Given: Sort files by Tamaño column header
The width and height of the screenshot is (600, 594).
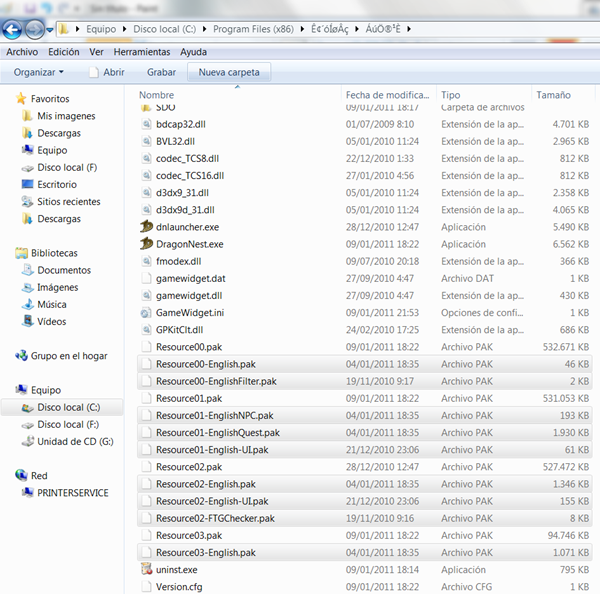Looking at the screenshot, I should click(553, 95).
